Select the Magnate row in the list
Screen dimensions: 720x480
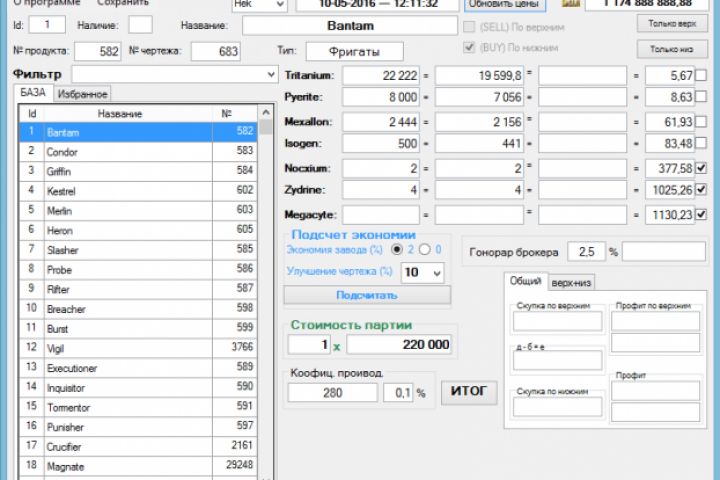tap(138, 466)
